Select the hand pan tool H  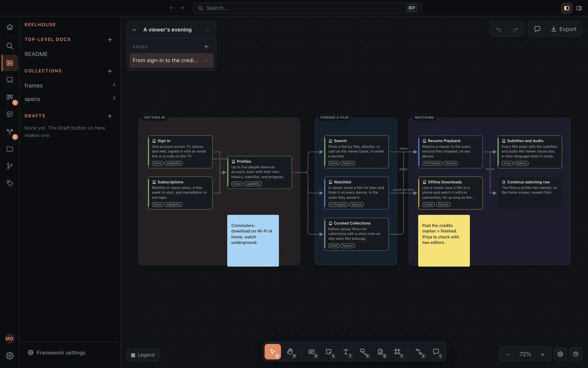[x=290, y=352]
